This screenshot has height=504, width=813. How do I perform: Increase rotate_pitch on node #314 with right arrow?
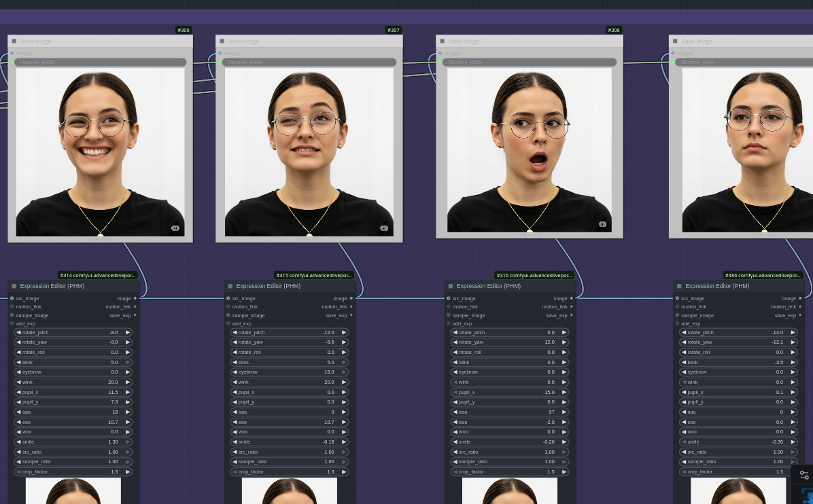pos(127,332)
